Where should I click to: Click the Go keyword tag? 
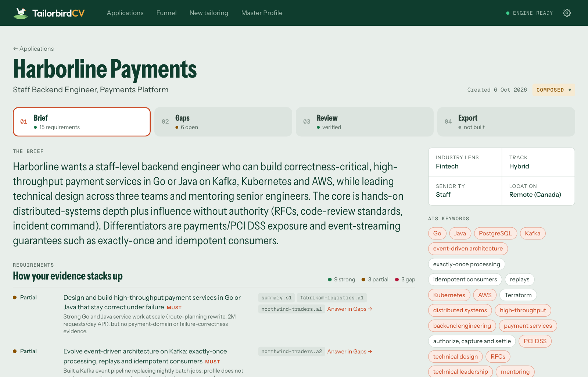(x=437, y=234)
